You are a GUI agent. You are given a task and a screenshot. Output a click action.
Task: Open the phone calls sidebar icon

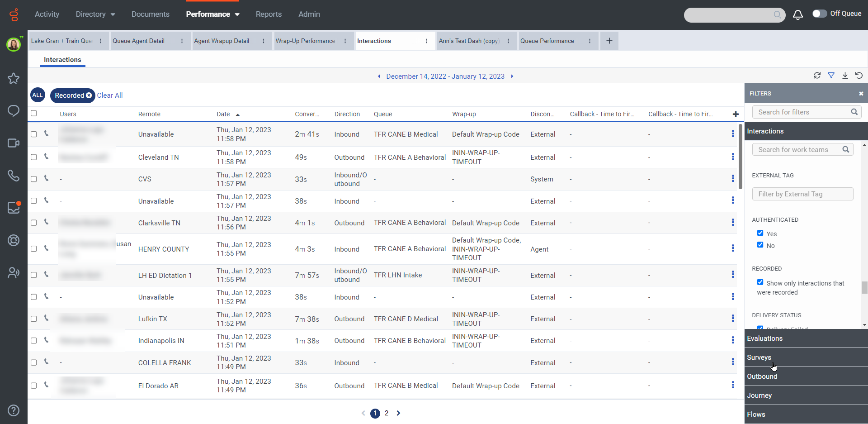click(x=14, y=176)
